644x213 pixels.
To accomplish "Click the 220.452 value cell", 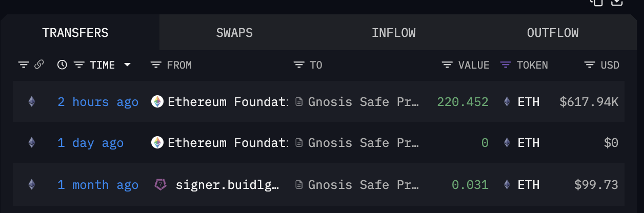I will point(462,102).
